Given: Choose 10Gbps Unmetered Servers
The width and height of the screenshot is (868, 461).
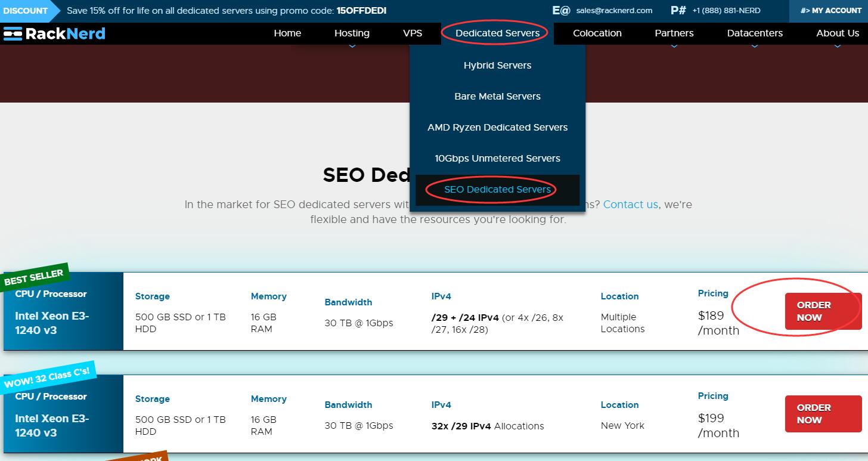Looking at the screenshot, I should click(x=498, y=159).
